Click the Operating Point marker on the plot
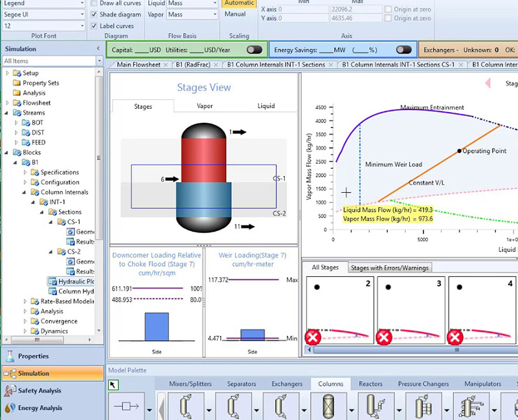The image size is (518, 420). pos(460,151)
